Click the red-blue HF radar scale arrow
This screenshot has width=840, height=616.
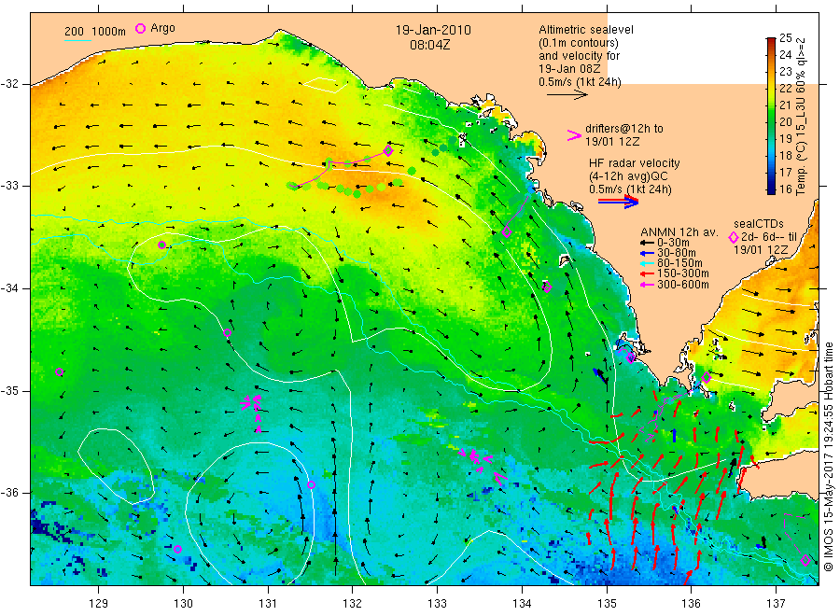[619, 202]
